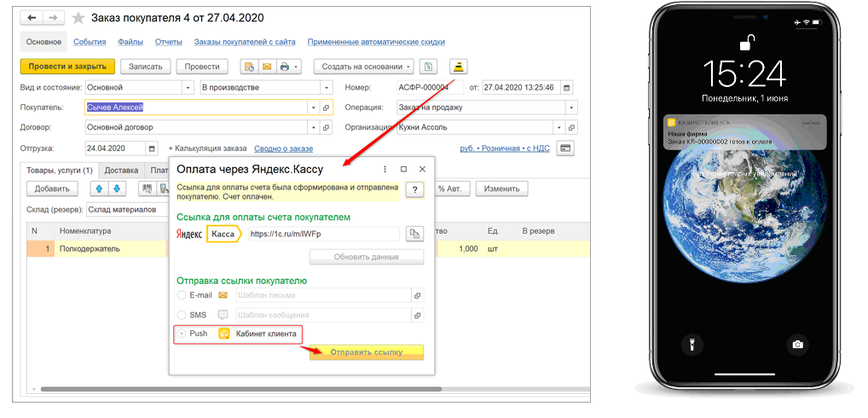Click the payment link URL field
This screenshot has height=418, width=868.
point(324,235)
